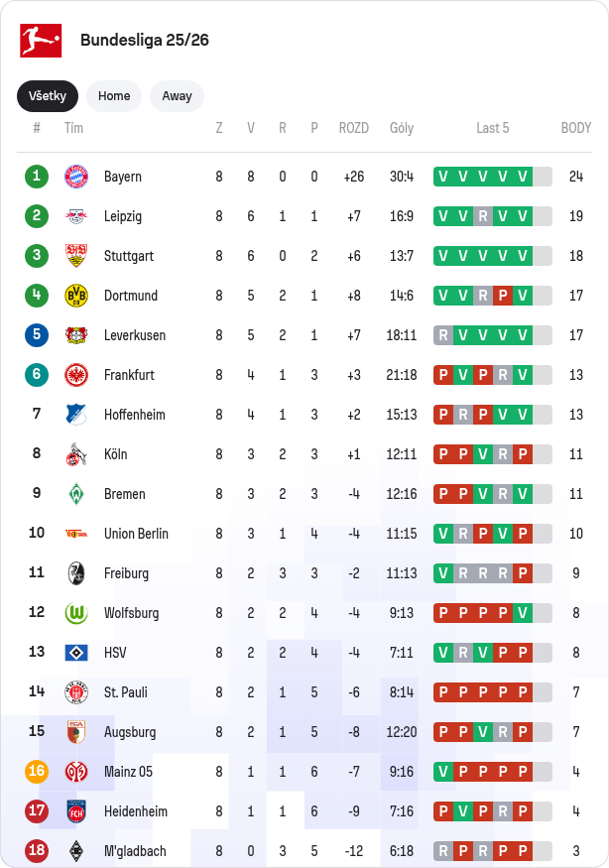
Task: Select the Všetky filter tab
Action: (47, 96)
